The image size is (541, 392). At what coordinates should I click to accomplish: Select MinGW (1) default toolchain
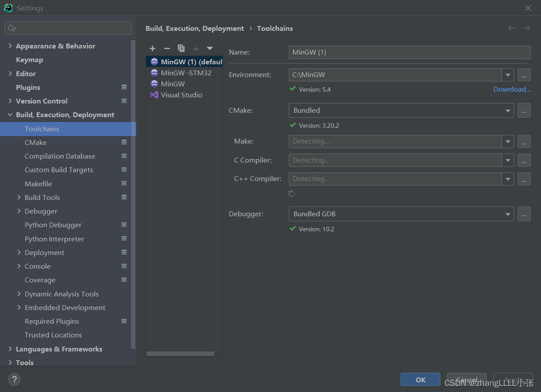point(184,62)
